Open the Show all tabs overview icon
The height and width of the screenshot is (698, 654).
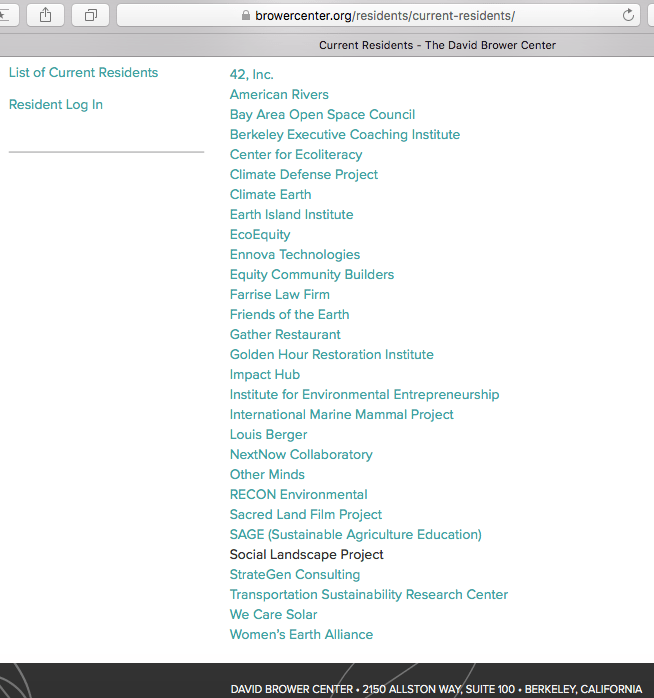[x=90, y=15]
